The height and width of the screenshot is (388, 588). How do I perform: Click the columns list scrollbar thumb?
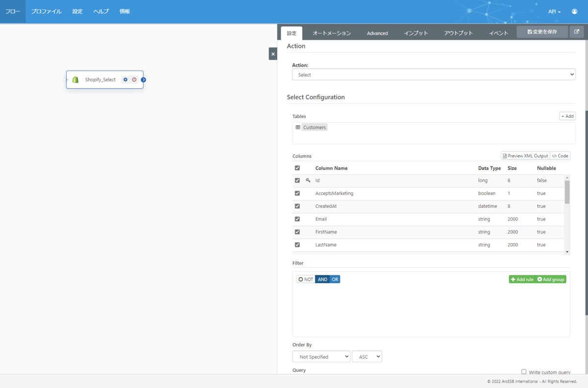(x=567, y=192)
